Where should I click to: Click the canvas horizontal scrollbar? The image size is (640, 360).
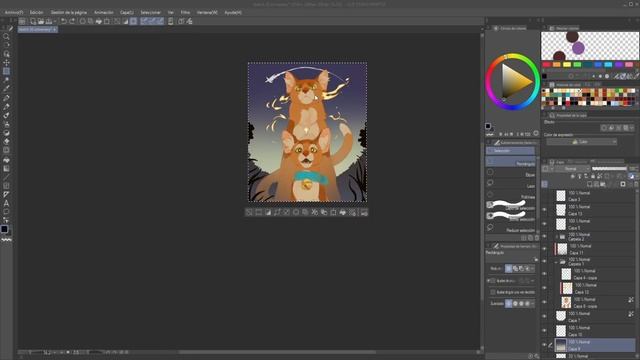(x=278, y=352)
